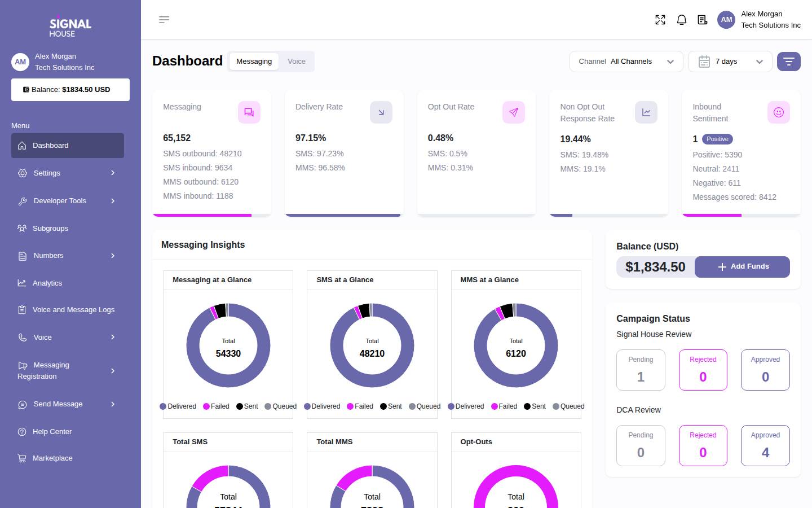Click the Help Center question icon

click(22, 432)
